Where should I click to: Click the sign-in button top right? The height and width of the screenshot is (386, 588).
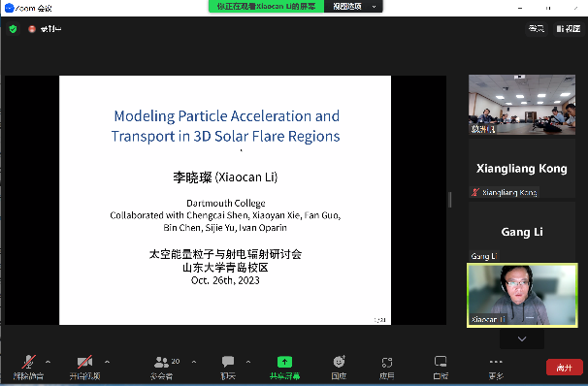coord(537,28)
